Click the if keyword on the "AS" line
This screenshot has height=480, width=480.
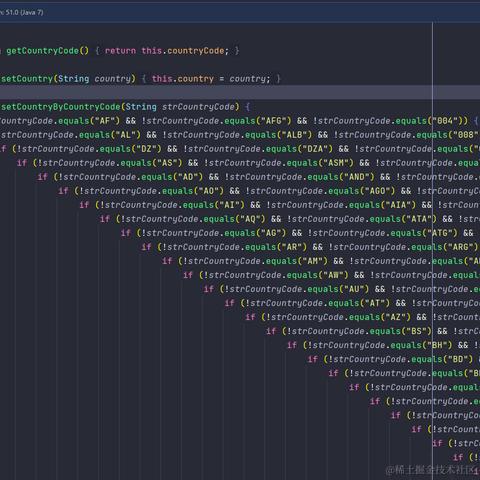click(x=22, y=163)
